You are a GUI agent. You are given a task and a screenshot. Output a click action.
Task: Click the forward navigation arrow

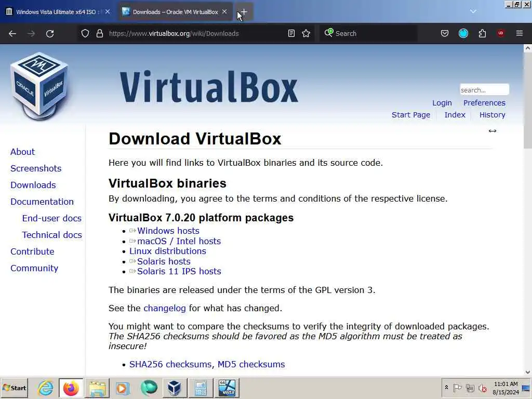point(31,33)
